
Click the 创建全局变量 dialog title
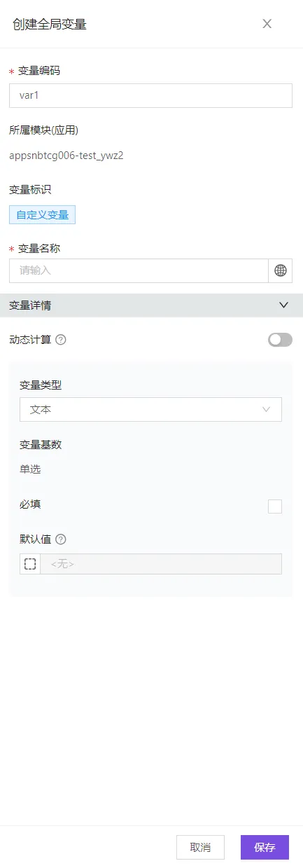(50, 24)
